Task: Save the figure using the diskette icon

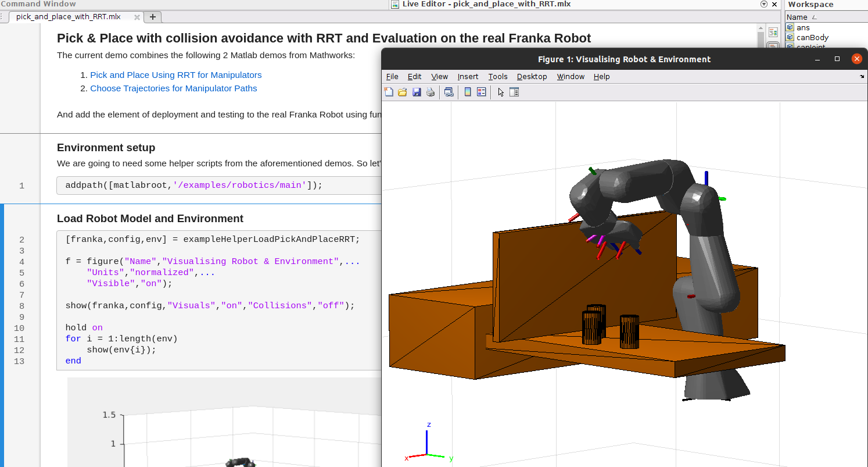Action: (417, 91)
